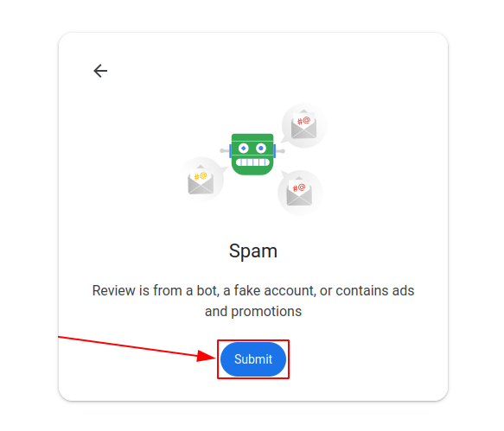Select the bottom-right red spam envelope
The width and height of the screenshot is (504, 431).
coord(299,191)
